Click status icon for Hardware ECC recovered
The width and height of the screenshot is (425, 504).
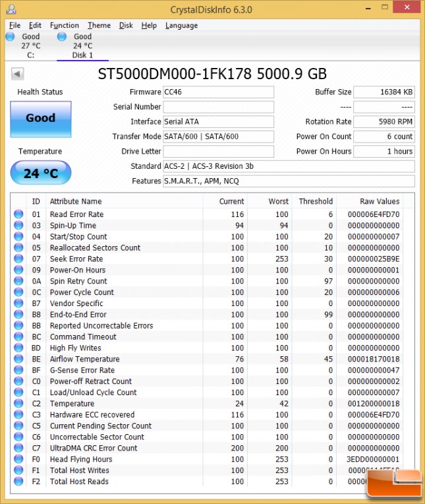tap(18, 415)
